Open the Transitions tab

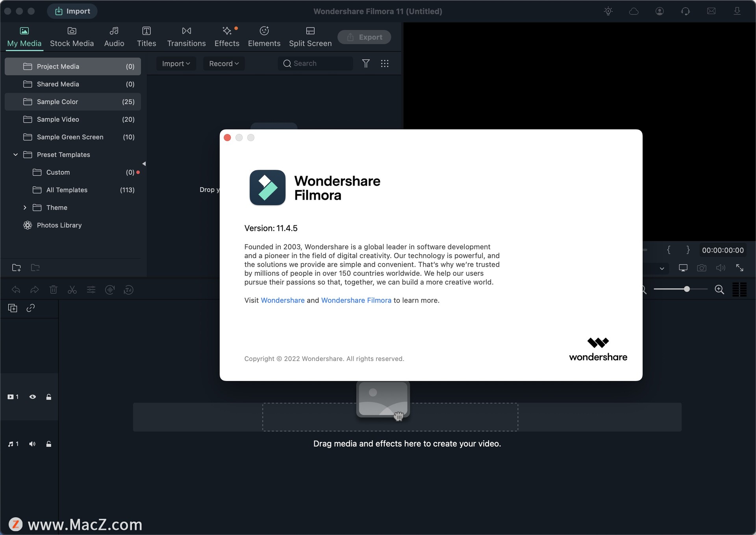pos(186,37)
